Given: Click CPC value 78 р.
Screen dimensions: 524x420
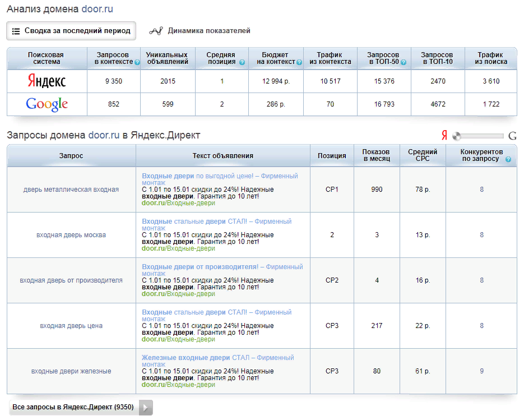Looking at the screenshot, I should click(x=423, y=190).
